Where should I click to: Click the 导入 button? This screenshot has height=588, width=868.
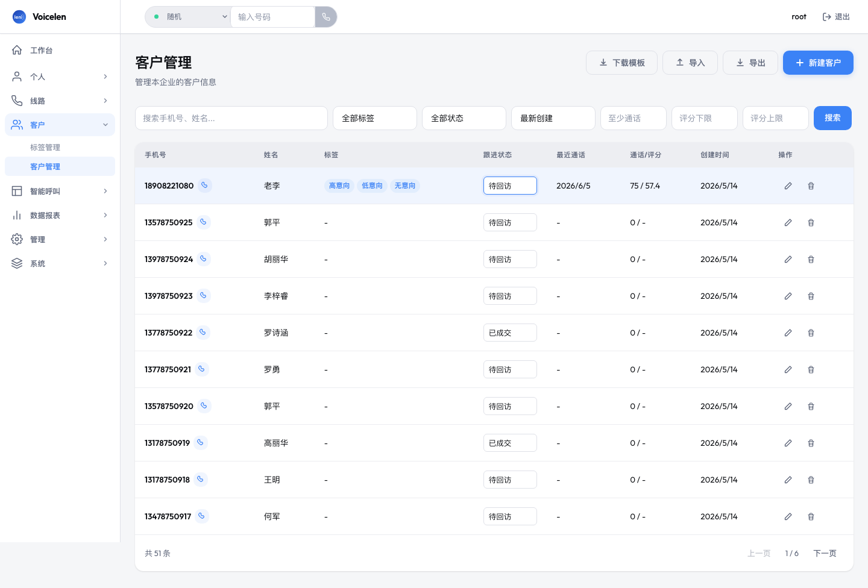pos(690,63)
